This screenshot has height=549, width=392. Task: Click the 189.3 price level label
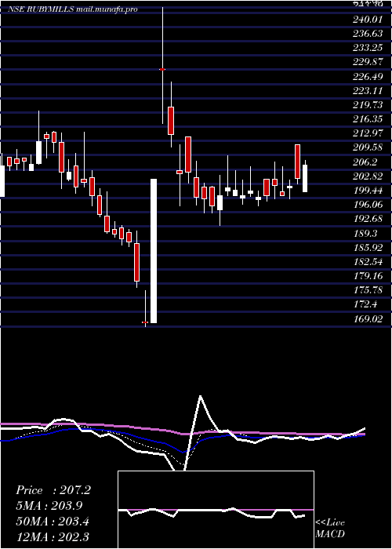click(366, 234)
